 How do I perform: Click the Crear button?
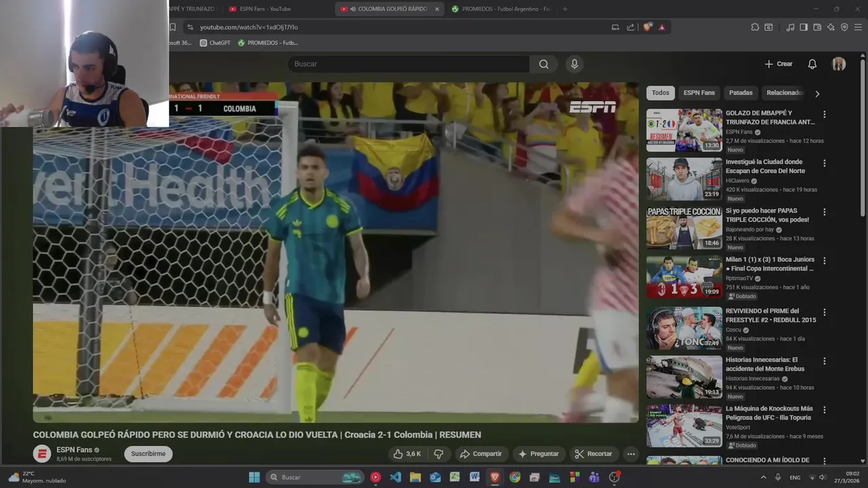click(x=778, y=64)
